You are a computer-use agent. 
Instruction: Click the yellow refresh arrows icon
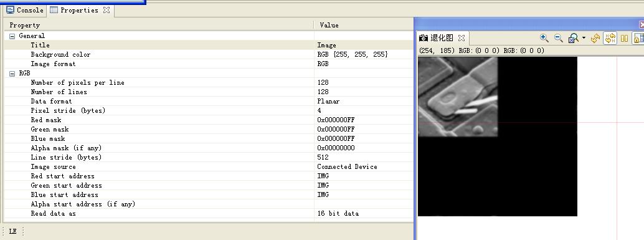pos(595,39)
